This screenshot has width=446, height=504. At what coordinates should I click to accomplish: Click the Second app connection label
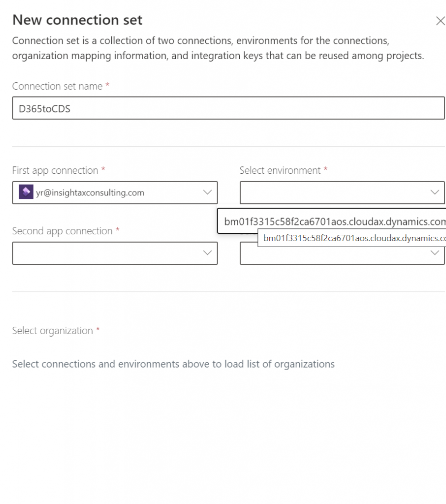pos(62,231)
